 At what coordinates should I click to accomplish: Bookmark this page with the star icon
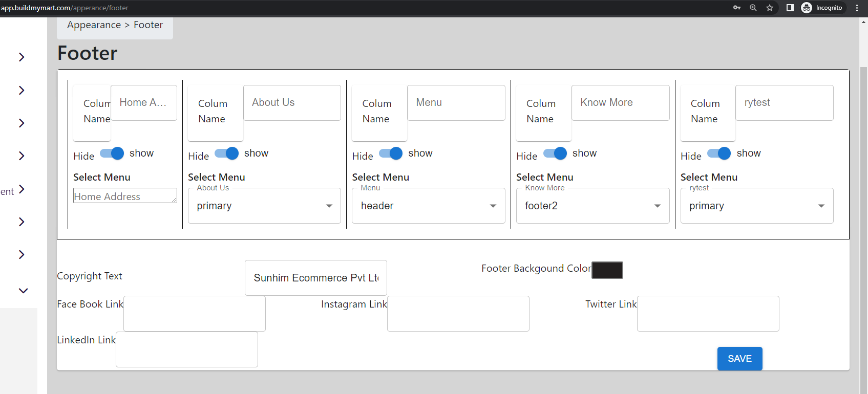tap(770, 8)
